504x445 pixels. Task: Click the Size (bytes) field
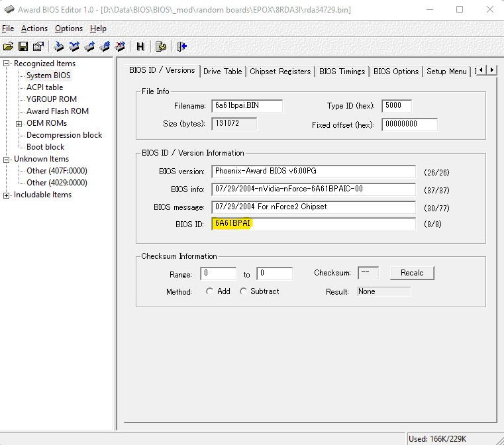pos(234,124)
